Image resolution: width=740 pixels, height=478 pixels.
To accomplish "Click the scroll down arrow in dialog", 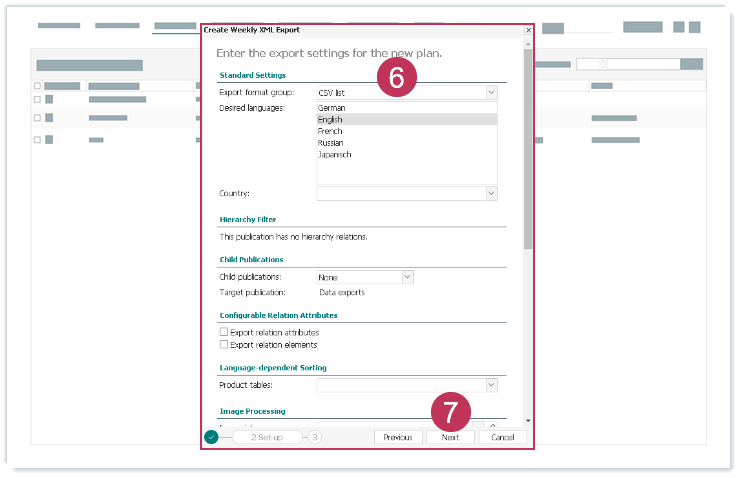I will 528,421.
